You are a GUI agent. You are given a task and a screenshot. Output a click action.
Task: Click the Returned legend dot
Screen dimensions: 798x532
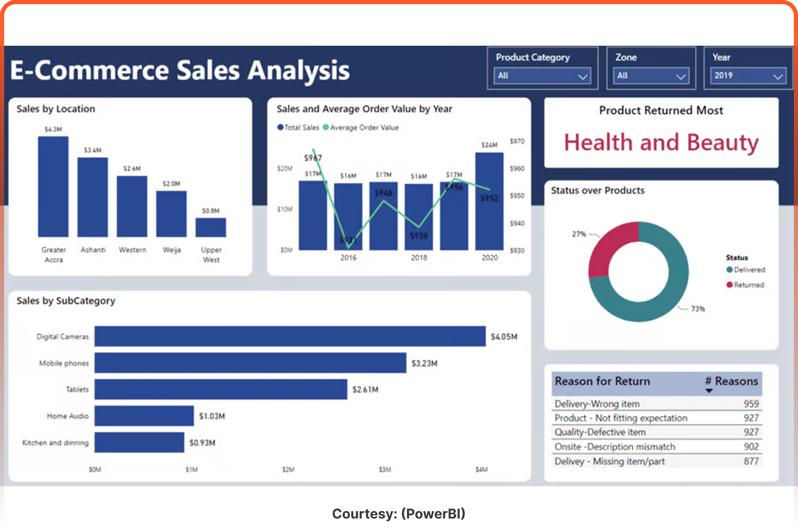click(729, 285)
